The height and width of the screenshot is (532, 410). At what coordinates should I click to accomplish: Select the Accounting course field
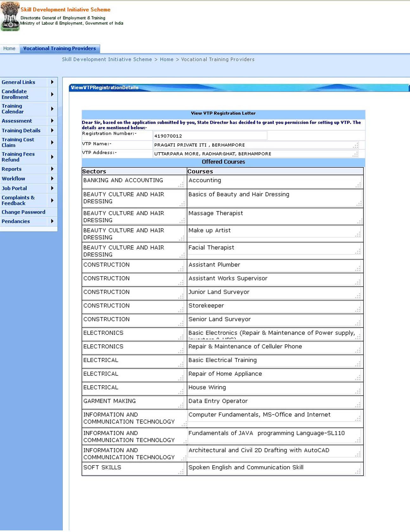pos(275,182)
